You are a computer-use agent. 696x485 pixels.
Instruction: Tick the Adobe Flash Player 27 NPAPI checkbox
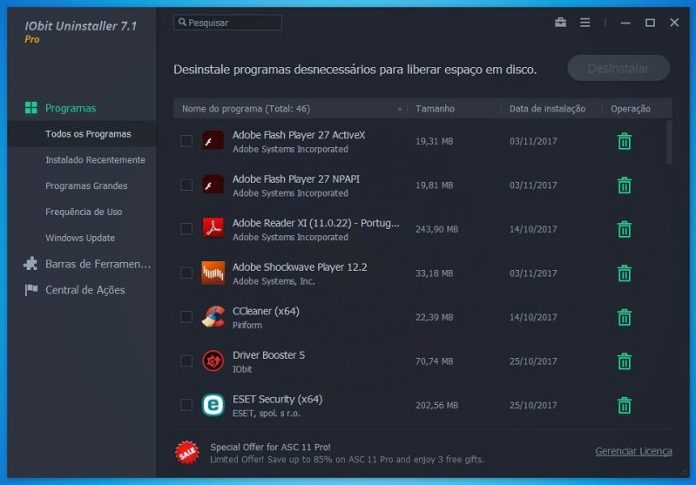[186, 185]
